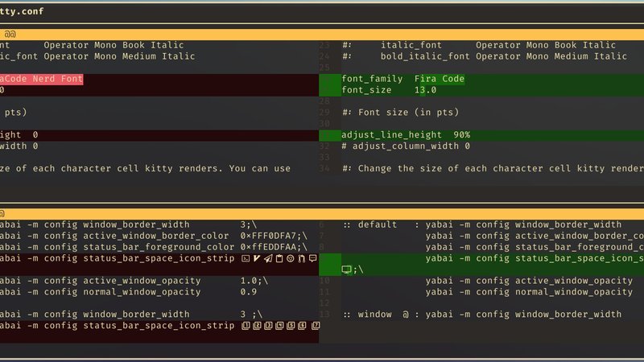Click the chat bubble icon
The height and width of the screenshot is (362, 644).
(312, 258)
